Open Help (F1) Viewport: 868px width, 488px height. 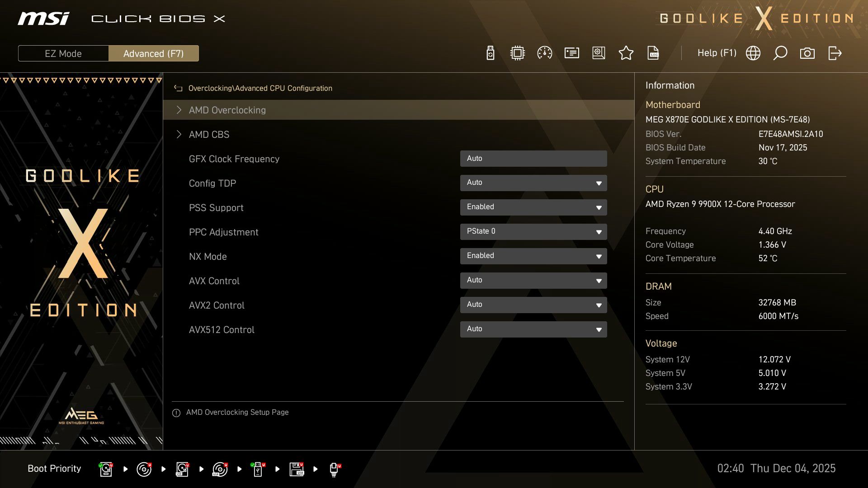click(x=717, y=53)
